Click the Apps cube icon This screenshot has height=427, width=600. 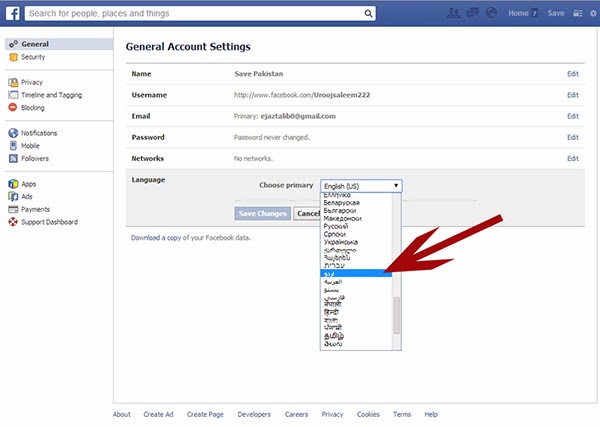coord(13,184)
